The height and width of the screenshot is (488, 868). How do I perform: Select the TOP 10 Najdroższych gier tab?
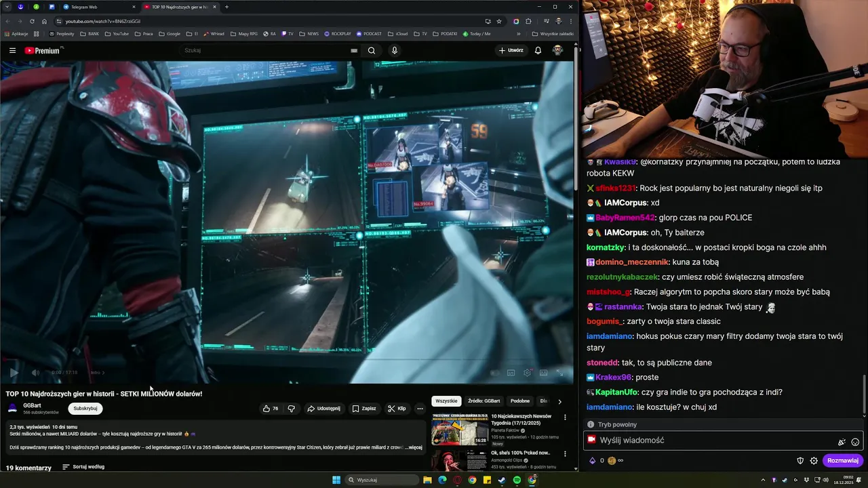click(x=180, y=7)
